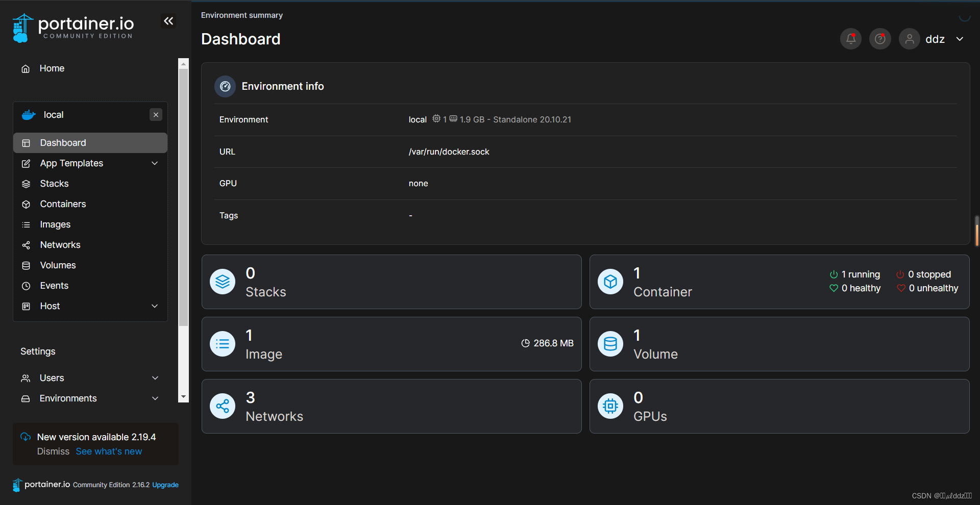Viewport: 980px width, 505px height.
Task: Open the GPUs dashboard card
Action: [779, 407]
